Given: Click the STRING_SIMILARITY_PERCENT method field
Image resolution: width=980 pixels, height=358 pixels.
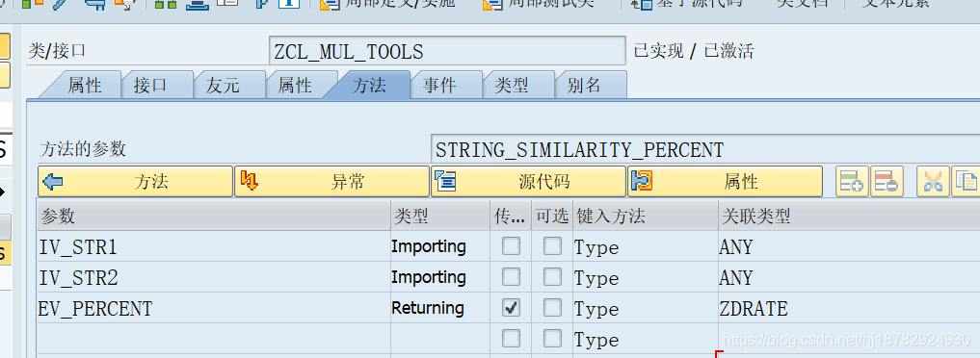Looking at the screenshot, I should coord(705,150).
